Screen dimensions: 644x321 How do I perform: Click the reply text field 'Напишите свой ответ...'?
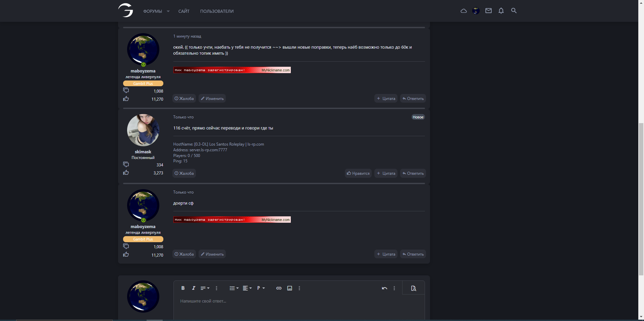[299, 305]
